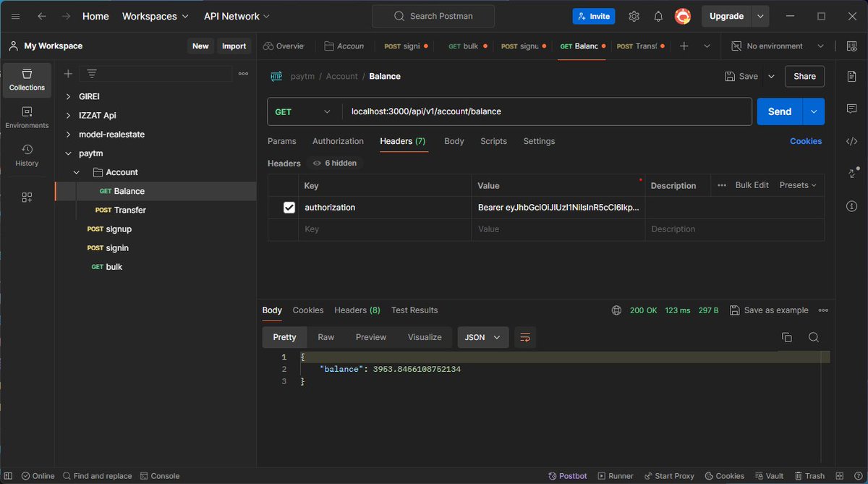Uncheck the authorization header checkbox
868x484 pixels.
pyautogui.click(x=289, y=208)
